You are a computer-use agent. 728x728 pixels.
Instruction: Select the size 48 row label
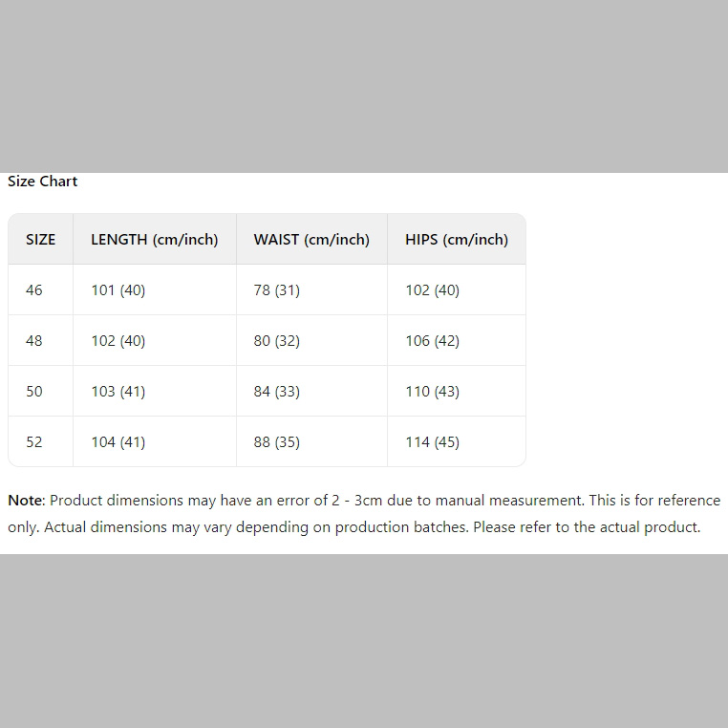coord(34,341)
